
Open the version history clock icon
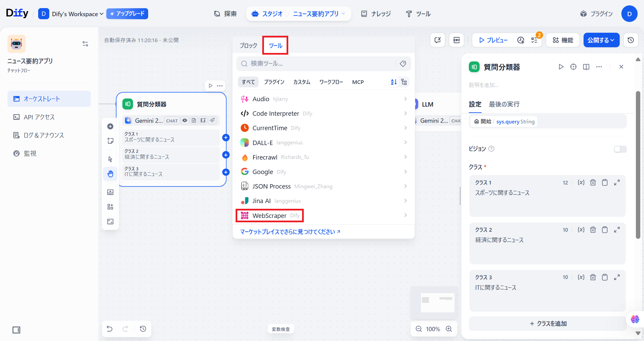click(x=630, y=40)
